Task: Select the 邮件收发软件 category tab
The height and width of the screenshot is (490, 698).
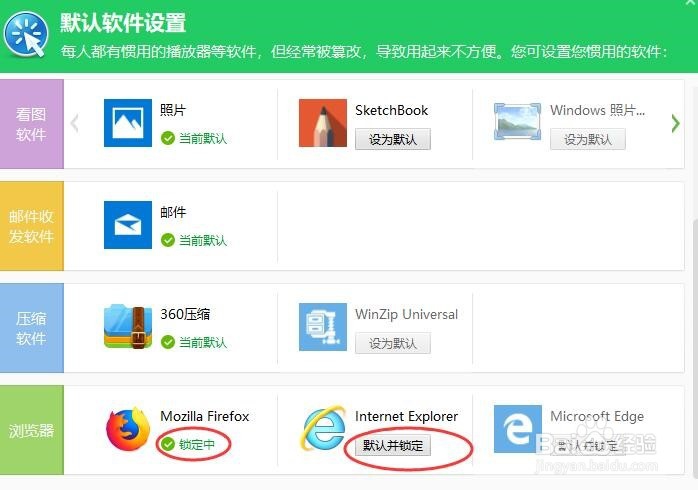Action: tap(32, 226)
